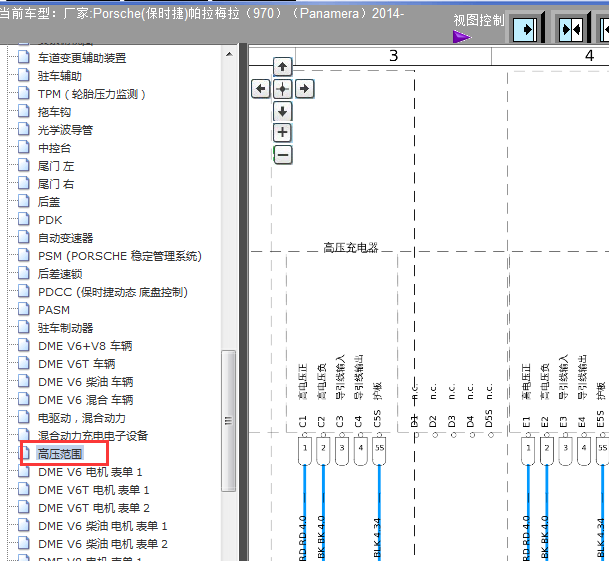
Task: Open DME V6 柴油 车辆 entry
Action: [x=86, y=382]
